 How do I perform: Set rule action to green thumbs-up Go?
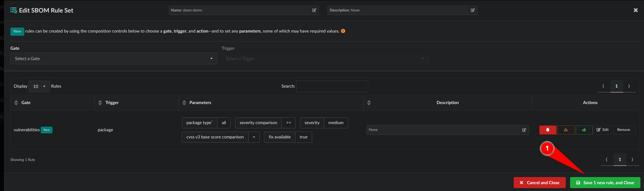[584, 130]
